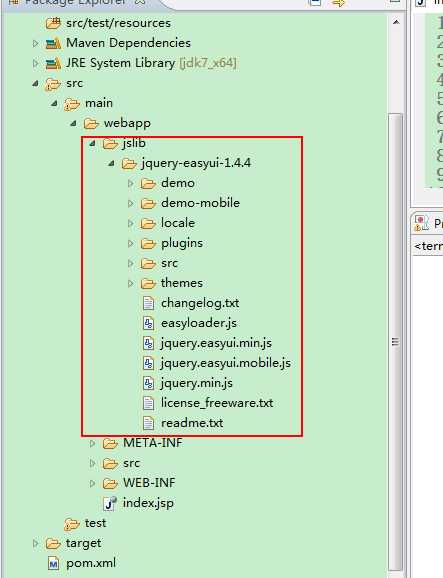Screen dimensions: 443x578
Task: Click the demo folder icon
Action: [148, 183]
